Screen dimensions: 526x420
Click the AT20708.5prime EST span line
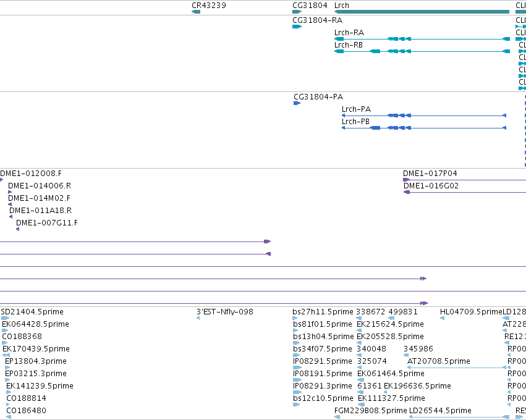457,367
